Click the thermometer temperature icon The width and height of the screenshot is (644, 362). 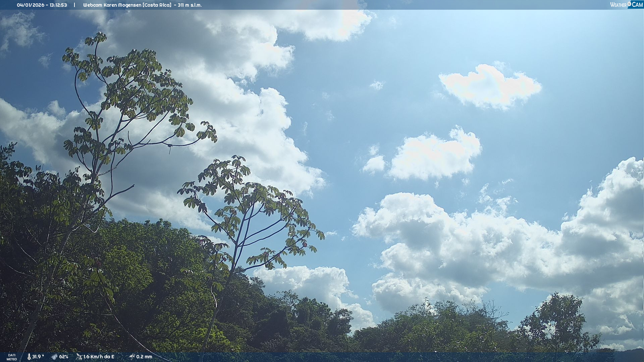pos(29,357)
